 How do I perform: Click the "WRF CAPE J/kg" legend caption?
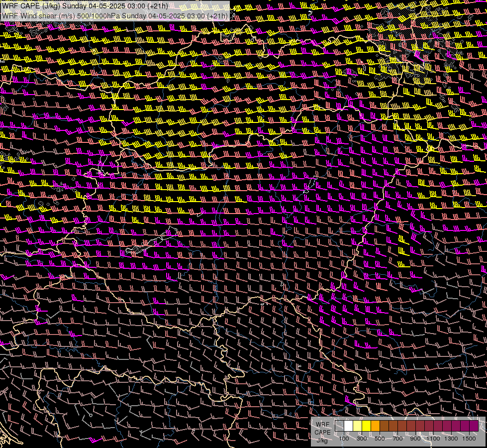click(322, 433)
